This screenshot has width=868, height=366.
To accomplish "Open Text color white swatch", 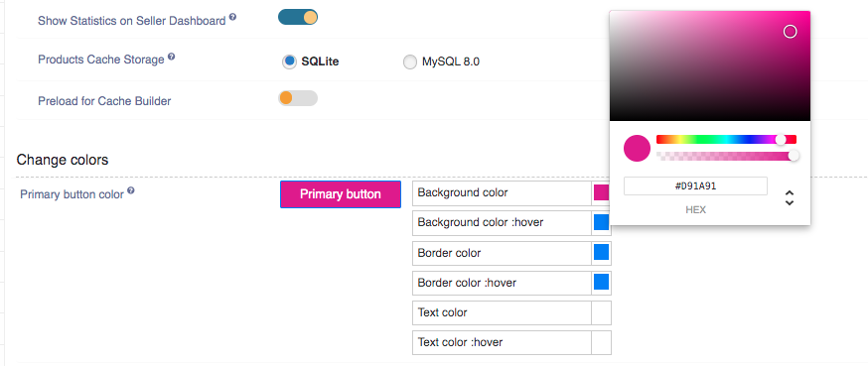I will 601,312.
